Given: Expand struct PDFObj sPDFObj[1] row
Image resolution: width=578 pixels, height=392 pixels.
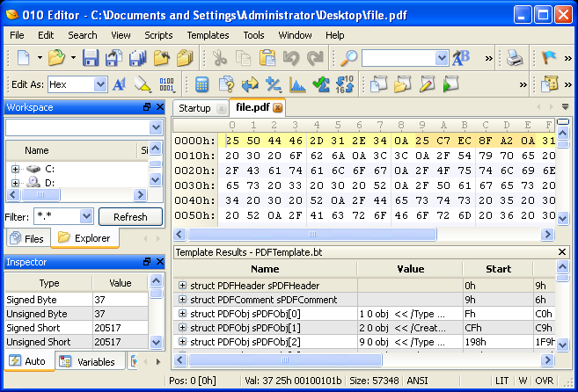Looking at the screenshot, I should click(x=182, y=328).
